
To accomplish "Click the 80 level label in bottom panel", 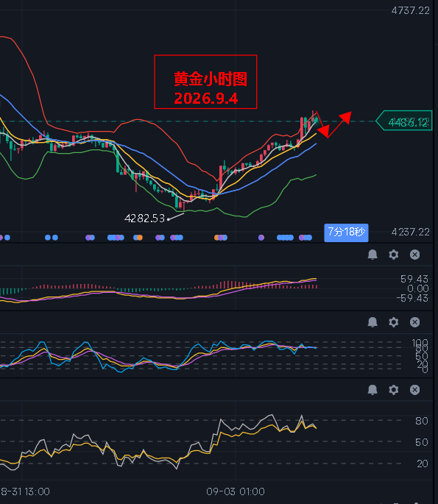I will point(421,421).
